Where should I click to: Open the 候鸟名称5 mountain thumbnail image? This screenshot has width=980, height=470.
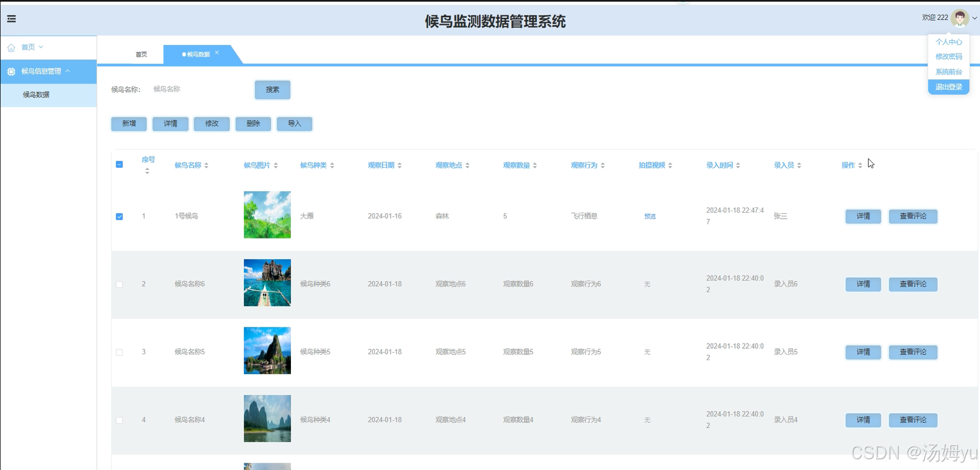pos(267,350)
